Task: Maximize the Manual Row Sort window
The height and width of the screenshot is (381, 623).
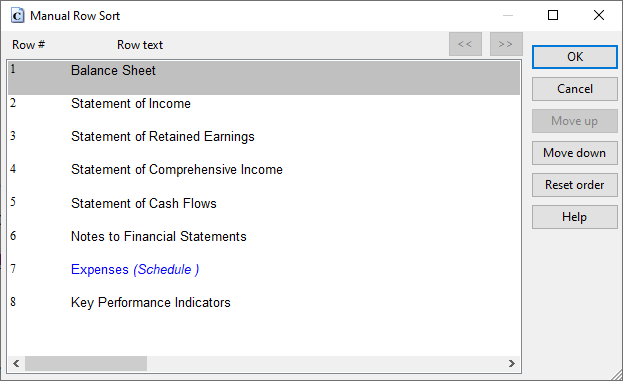Action: point(553,15)
